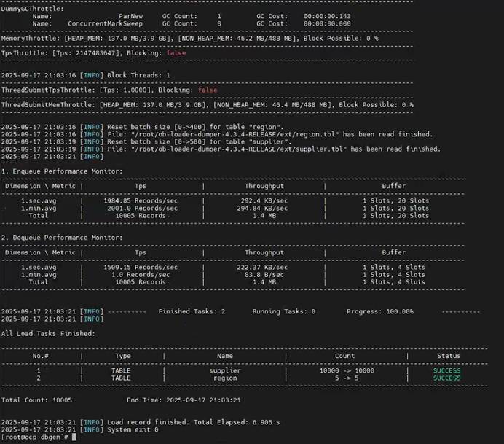Viewport: 504px width, 444px height.
Task: Click the DummyGCThrottle: heading text
Action: coord(33,9)
